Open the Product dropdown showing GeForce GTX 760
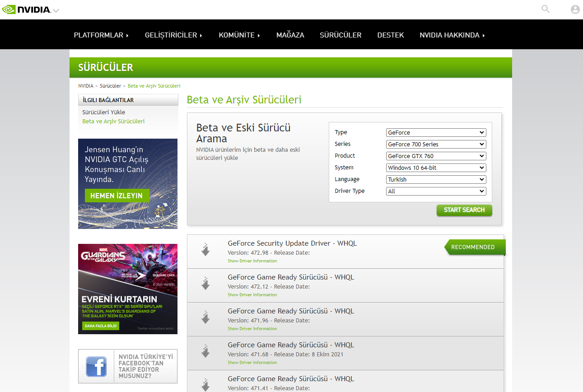Image resolution: width=583 pixels, height=392 pixels. [436, 156]
